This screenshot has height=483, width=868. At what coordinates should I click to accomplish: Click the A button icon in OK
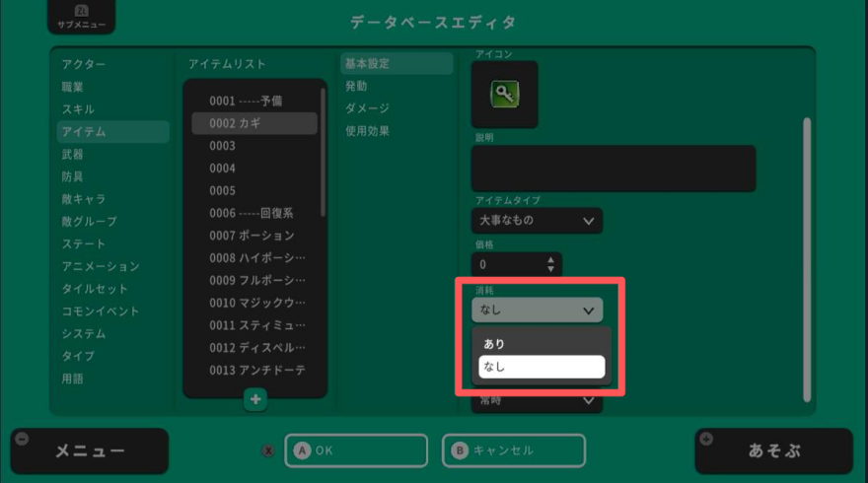302,450
